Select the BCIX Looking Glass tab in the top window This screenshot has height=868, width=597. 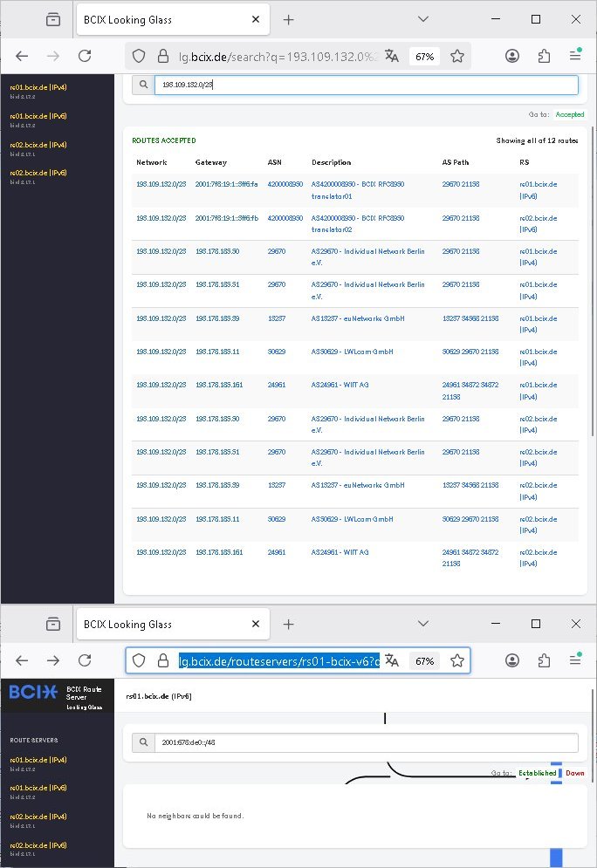(x=163, y=19)
